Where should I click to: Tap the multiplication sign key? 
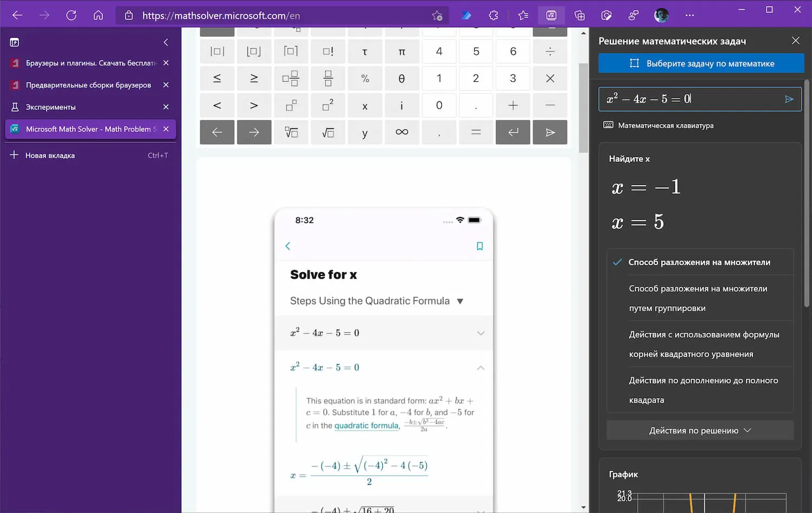tap(550, 78)
